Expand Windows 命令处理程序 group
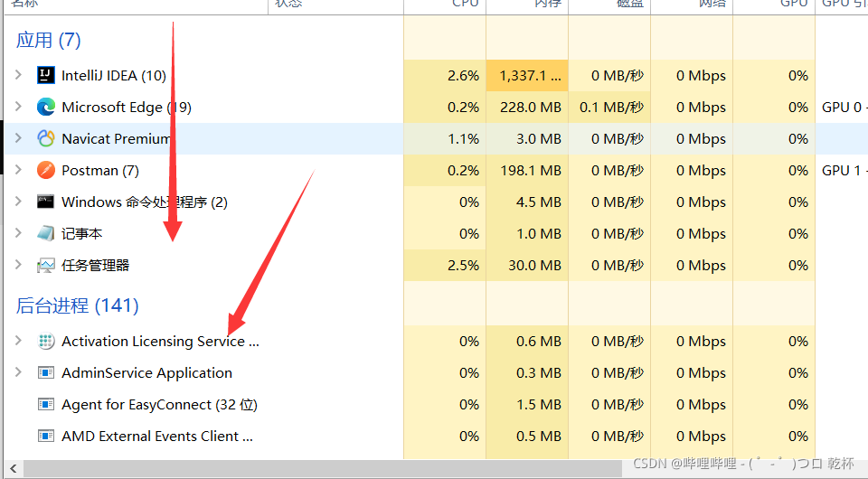868x479 pixels. (18, 202)
